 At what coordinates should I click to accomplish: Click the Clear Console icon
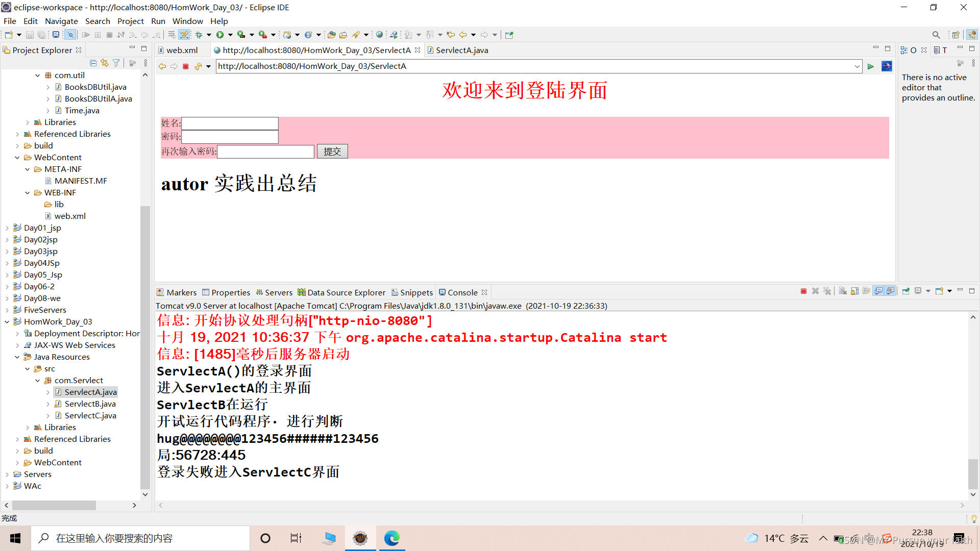click(843, 291)
